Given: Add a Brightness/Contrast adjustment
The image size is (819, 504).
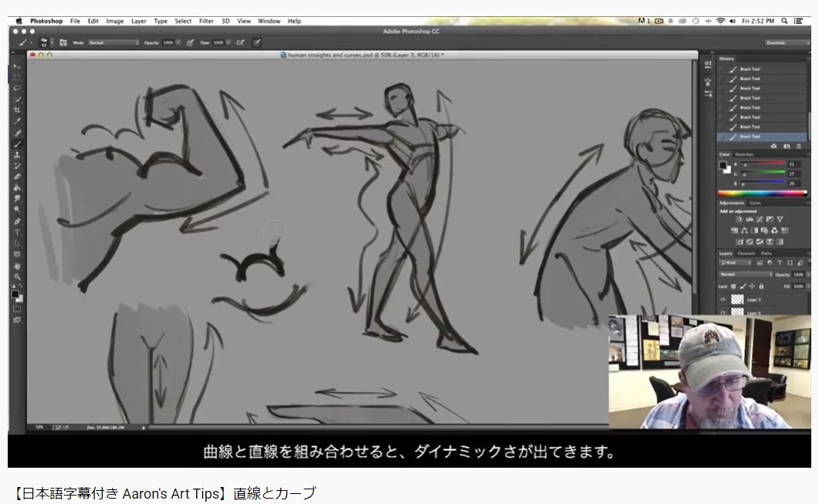Looking at the screenshot, I should point(739,220).
